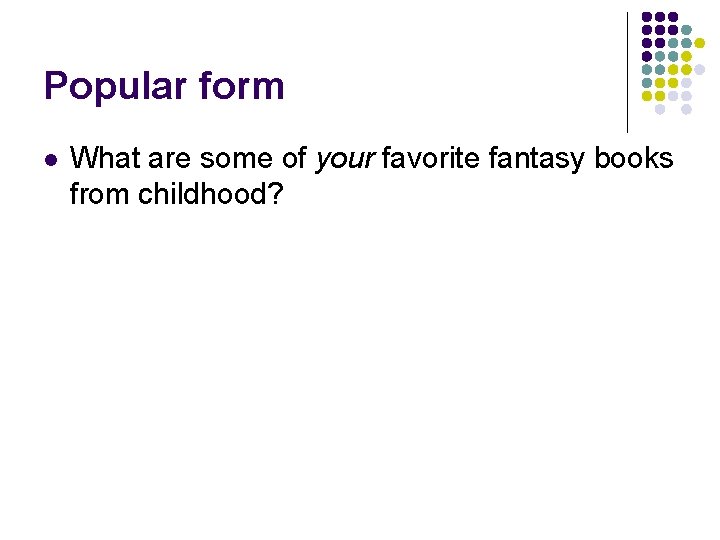Screen dimensions: 720x540
Task: Click the vertical divider line beside the dots
Action: [627, 73]
